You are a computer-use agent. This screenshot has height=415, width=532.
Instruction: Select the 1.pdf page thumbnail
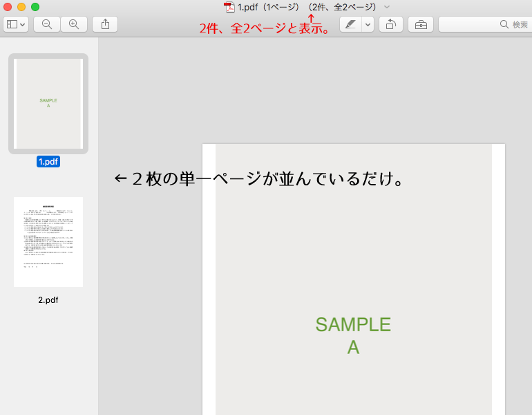pyautogui.click(x=48, y=104)
